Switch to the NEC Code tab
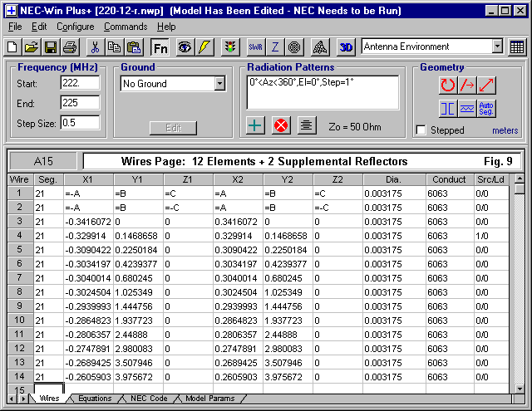The width and height of the screenshot is (532, 411). point(149,399)
